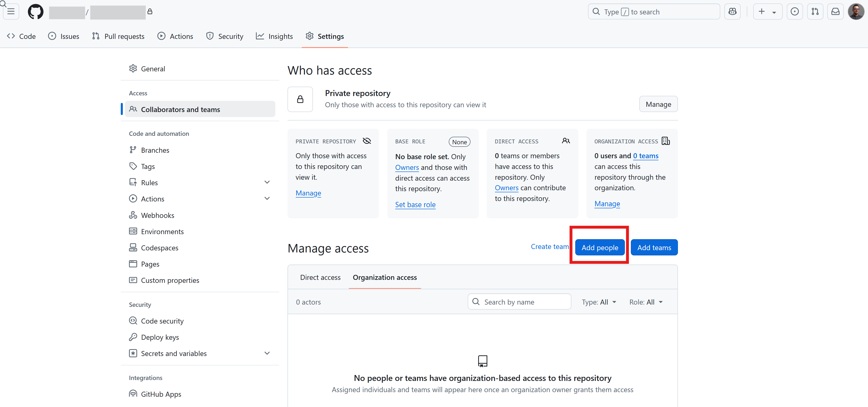
Task: Open the issues icon in header
Action: [795, 12]
